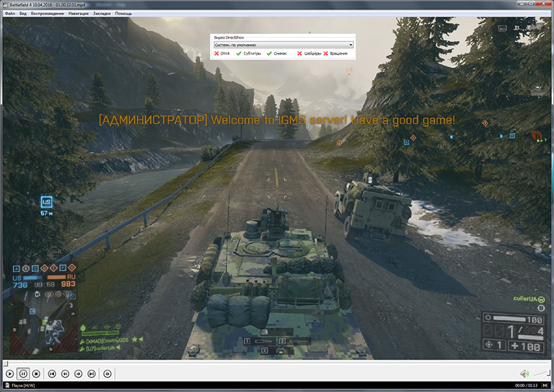This screenshot has width=554, height=392.
Task: Skip to the previous file button
Action: click(x=52, y=373)
